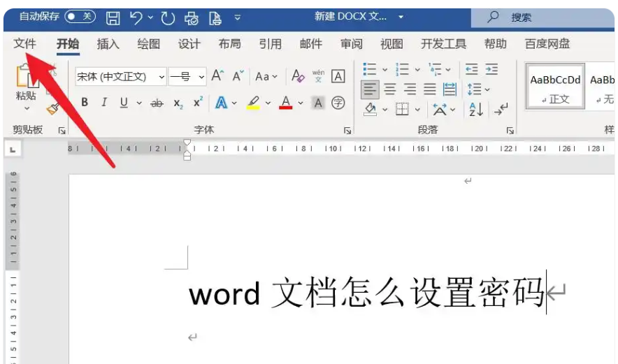Expand the line spacing dropdown
Image resolution: width=618 pixels, height=364 pixels.
click(x=487, y=89)
